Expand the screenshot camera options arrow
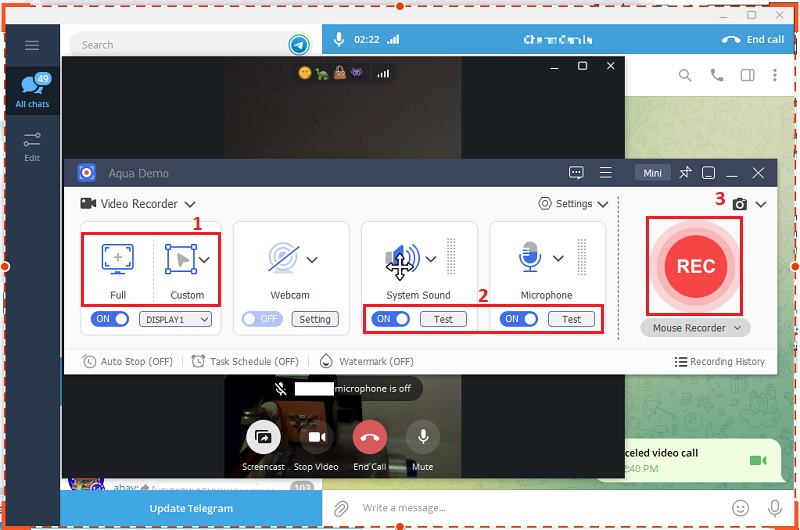The height and width of the screenshot is (530, 800). pos(761,205)
